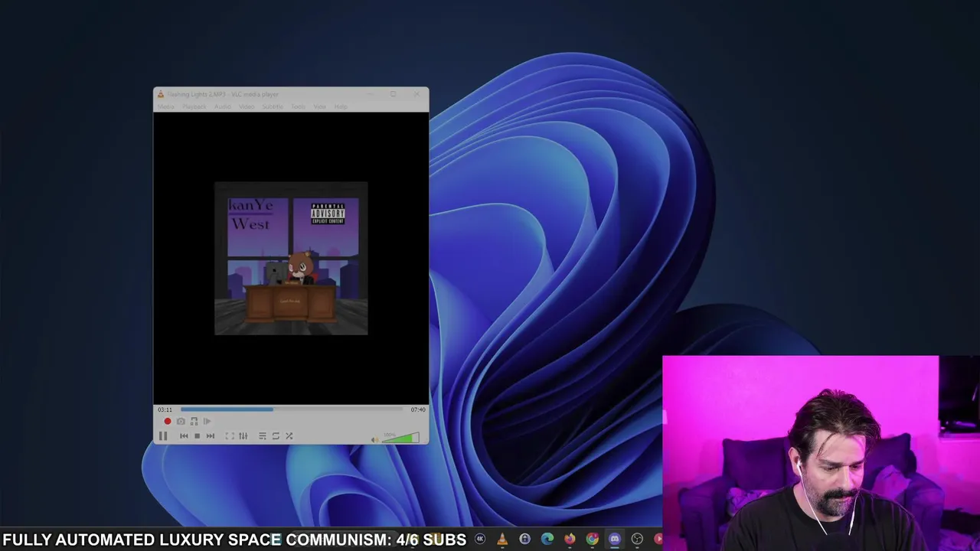Toggle the elapsed time 03:11 display

coord(165,409)
